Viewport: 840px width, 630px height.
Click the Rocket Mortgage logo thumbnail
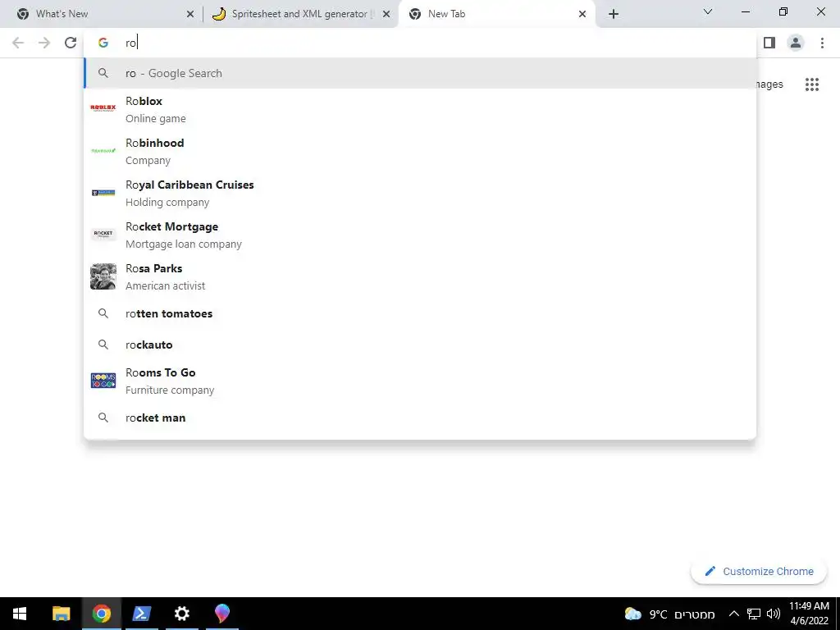click(103, 234)
